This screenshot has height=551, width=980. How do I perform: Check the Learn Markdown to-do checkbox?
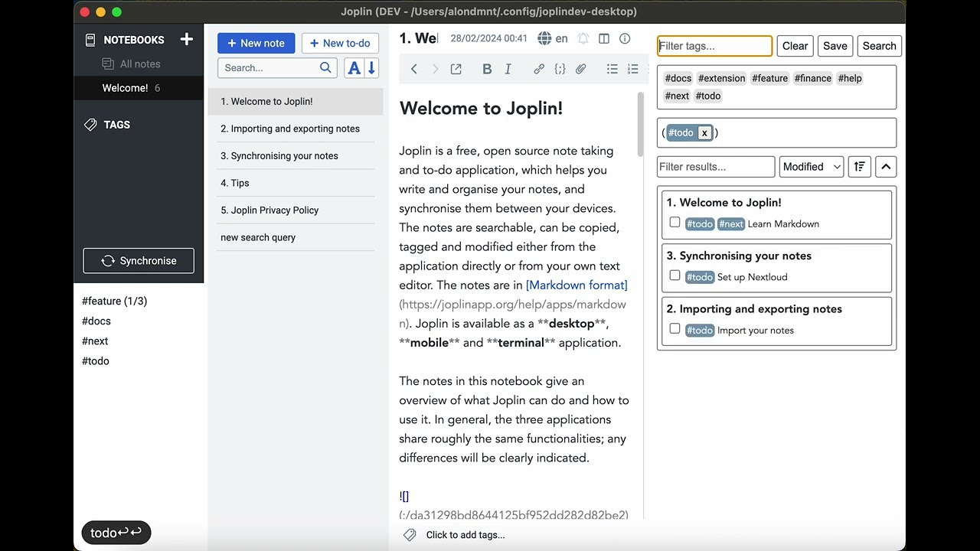tap(675, 223)
